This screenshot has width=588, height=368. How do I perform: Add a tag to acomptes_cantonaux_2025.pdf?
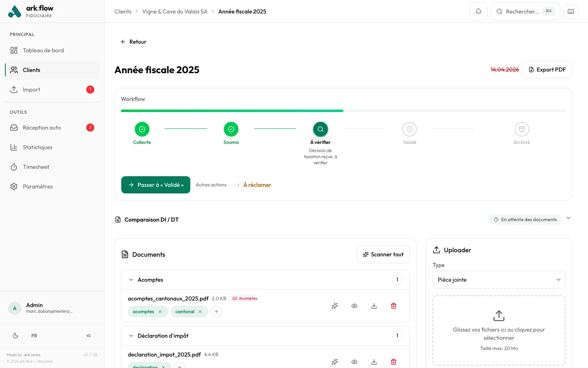click(216, 312)
